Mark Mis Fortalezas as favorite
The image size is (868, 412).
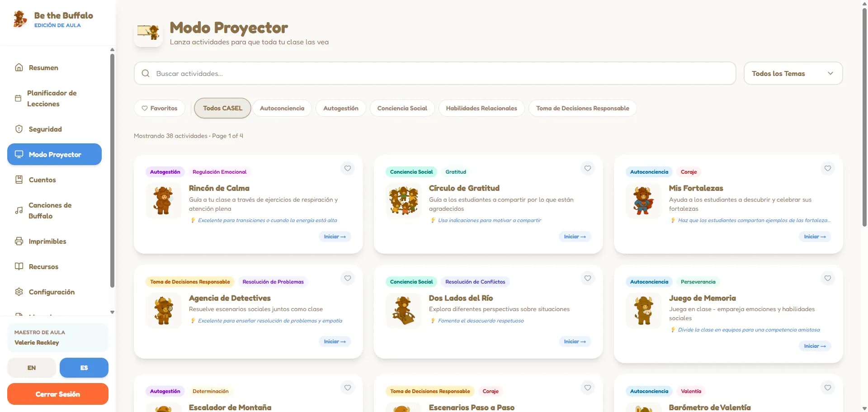click(x=828, y=168)
